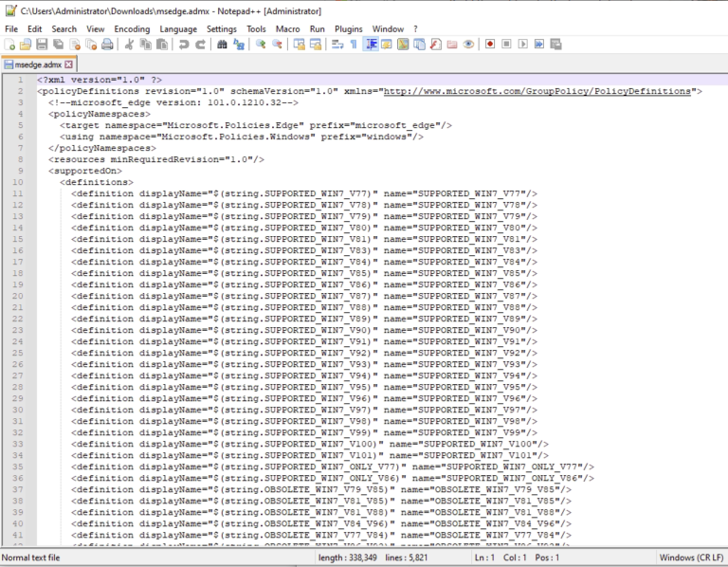Open the Language menu
Image resolution: width=728 pixels, height=567 pixels.
(178, 29)
